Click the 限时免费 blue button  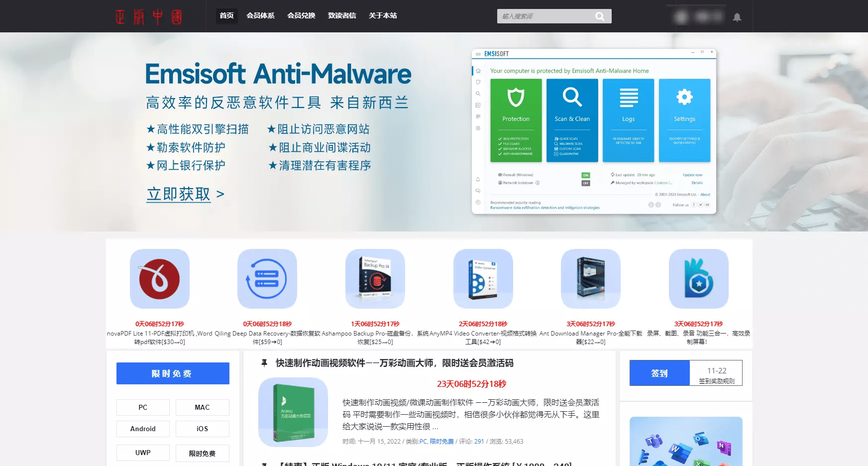173,373
